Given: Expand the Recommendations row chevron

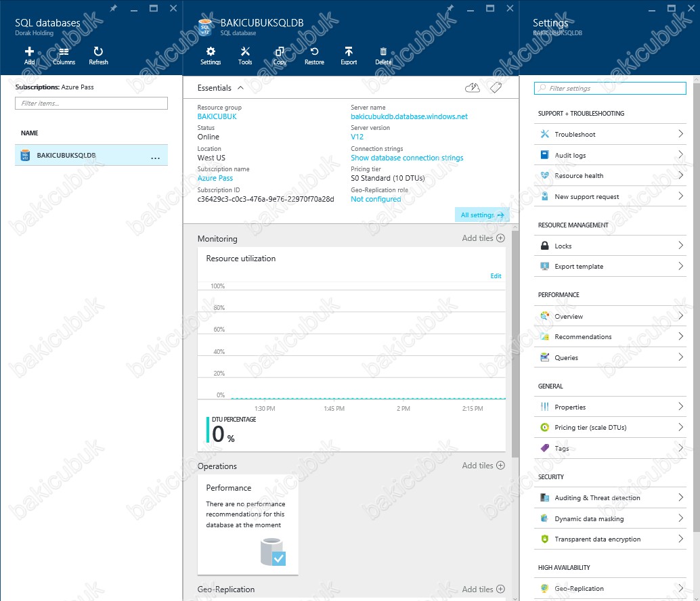Looking at the screenshot, I should pyautogui.click(x=681, y=336).
